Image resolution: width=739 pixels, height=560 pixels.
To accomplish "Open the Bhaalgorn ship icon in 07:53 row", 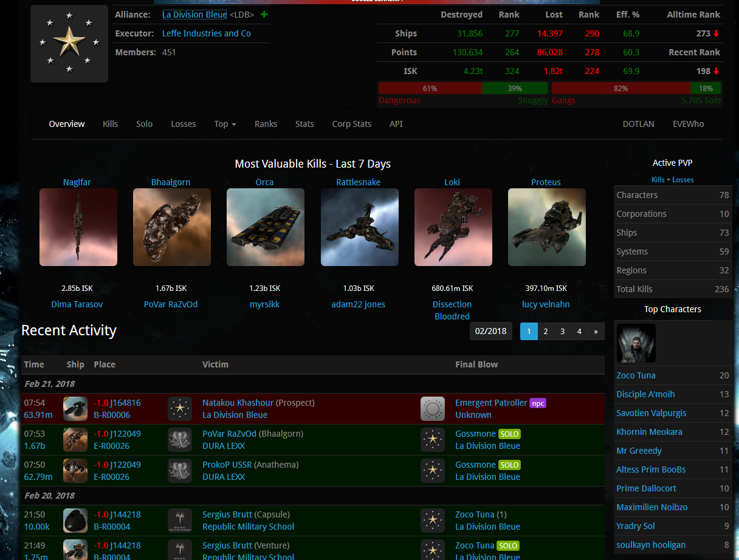I will point(75,440).
